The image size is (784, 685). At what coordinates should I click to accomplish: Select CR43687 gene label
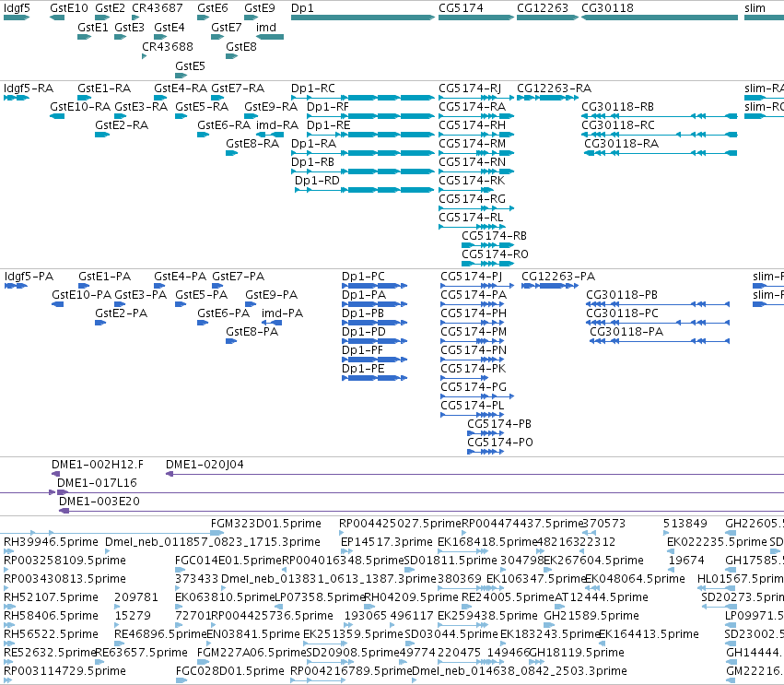[157, 8]
